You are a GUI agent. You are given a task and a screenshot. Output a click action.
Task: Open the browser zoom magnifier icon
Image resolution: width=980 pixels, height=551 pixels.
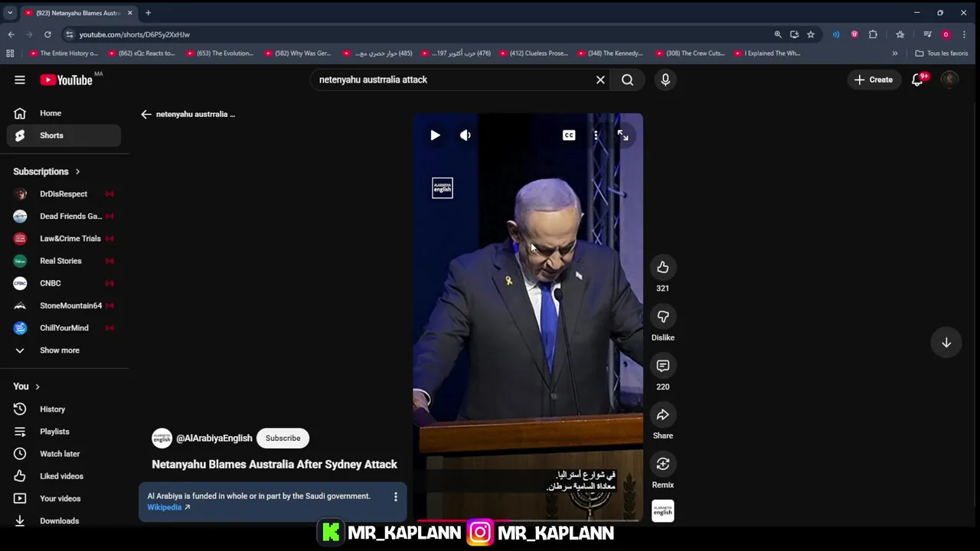pyautogui.click(x=778, y=34)
